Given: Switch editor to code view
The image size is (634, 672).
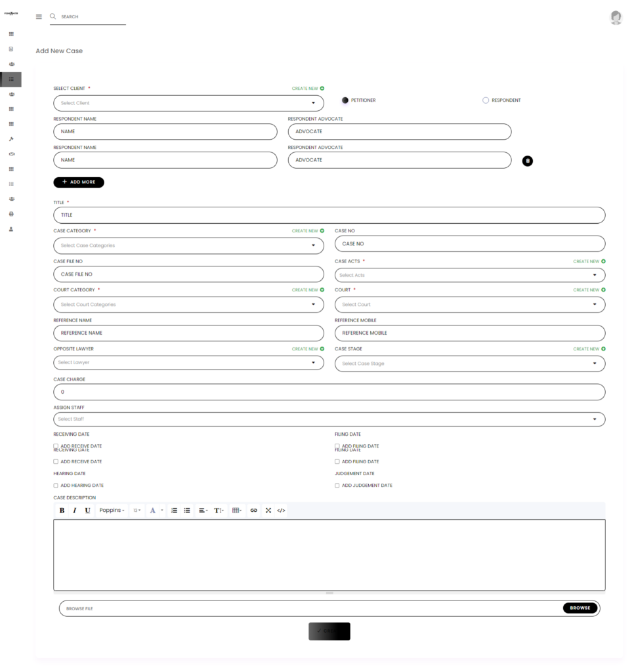Looking at the screenshot, I should coord(281,511).
